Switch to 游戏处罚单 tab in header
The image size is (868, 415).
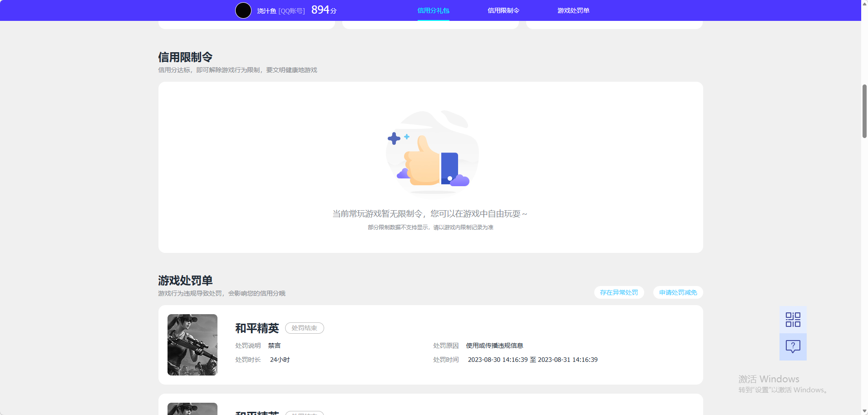pos(573,10)
